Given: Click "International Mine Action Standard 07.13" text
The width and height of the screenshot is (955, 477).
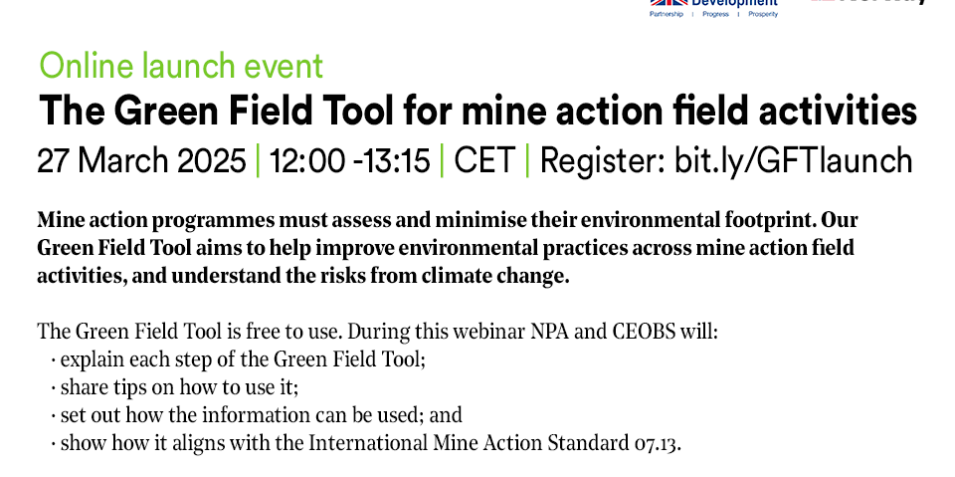Looking at the screenshot, I should 494,443.
